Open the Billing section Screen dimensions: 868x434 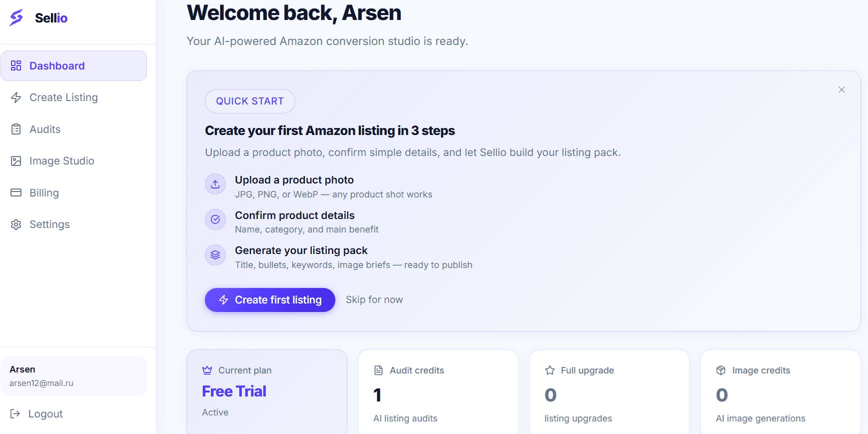[73, 192]
